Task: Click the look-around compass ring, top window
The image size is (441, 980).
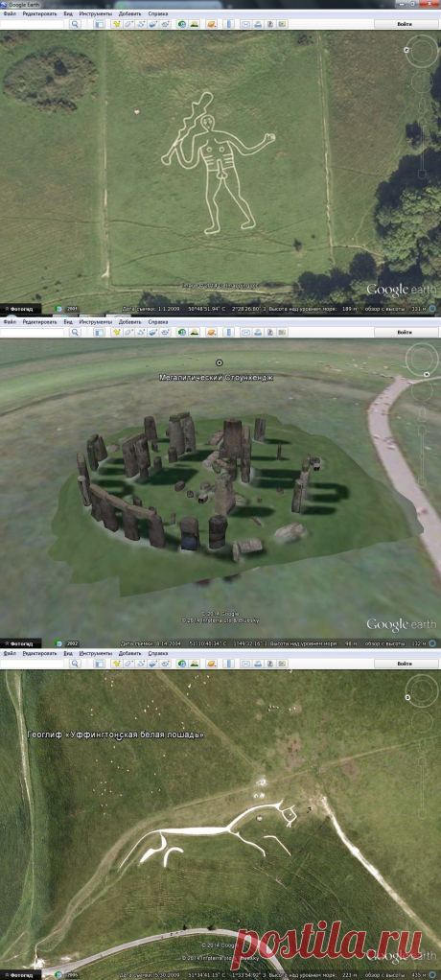Action: pyautogui.click(x=422, y=49)
